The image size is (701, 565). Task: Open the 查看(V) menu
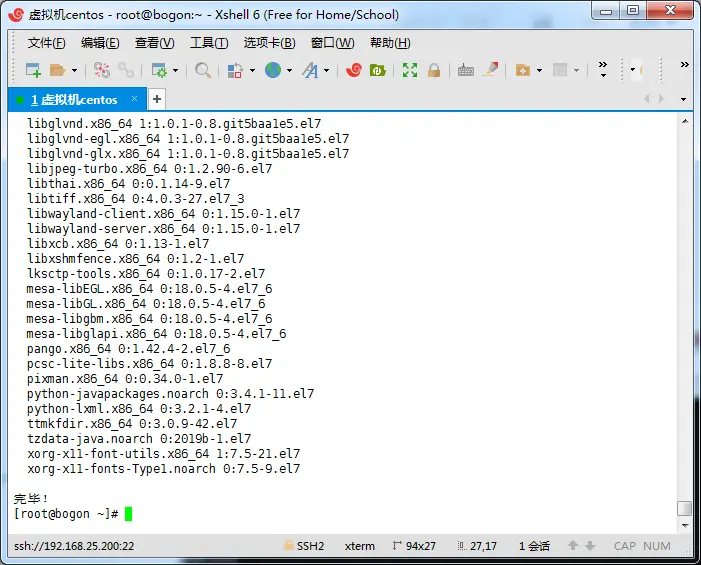click(x=155, y=43)
